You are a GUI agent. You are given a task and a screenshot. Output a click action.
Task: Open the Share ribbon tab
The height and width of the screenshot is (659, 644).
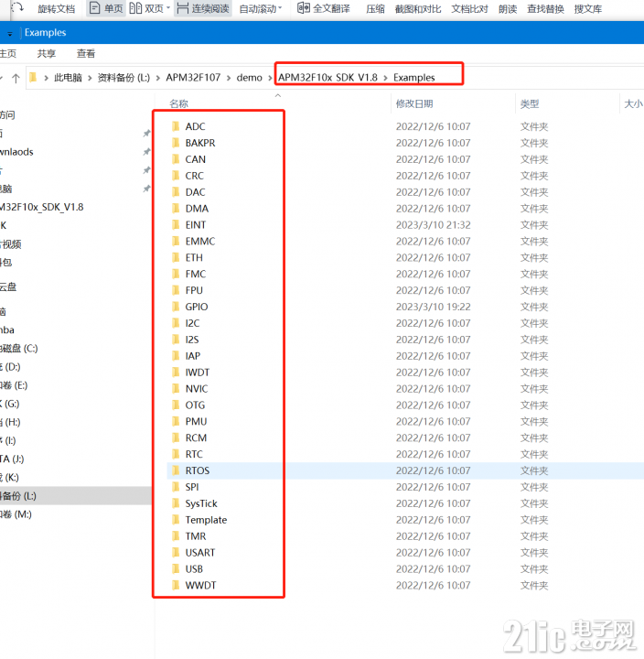[47, 53]
